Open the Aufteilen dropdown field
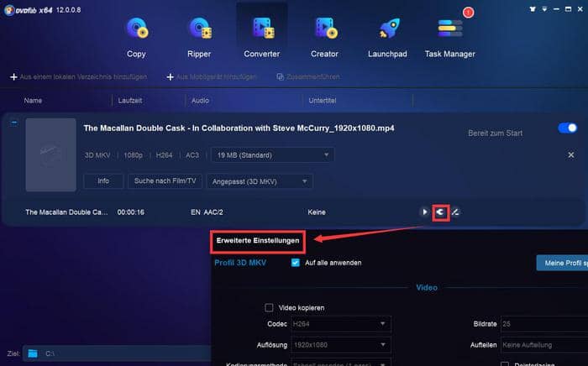Viewport: 588px width, 366px height. (544, 345)
